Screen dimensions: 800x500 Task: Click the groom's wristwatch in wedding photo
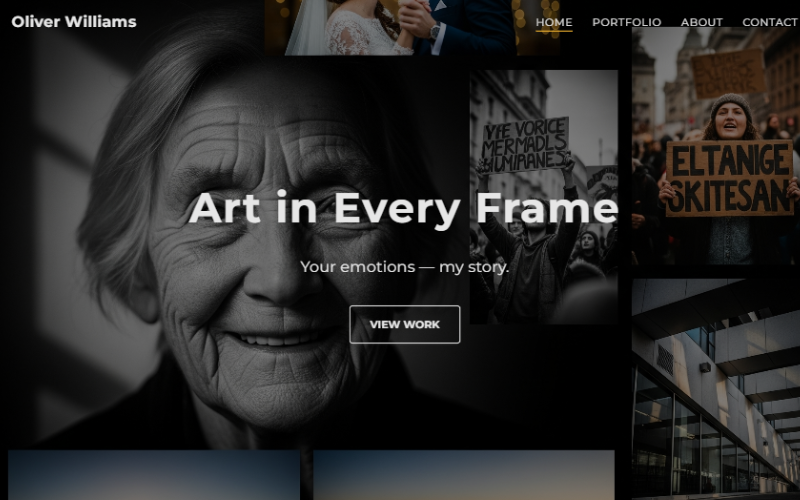point(435,32)
